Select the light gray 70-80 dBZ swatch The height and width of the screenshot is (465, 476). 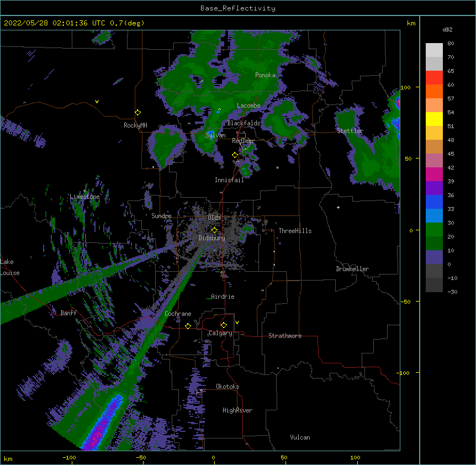(434, 50)
